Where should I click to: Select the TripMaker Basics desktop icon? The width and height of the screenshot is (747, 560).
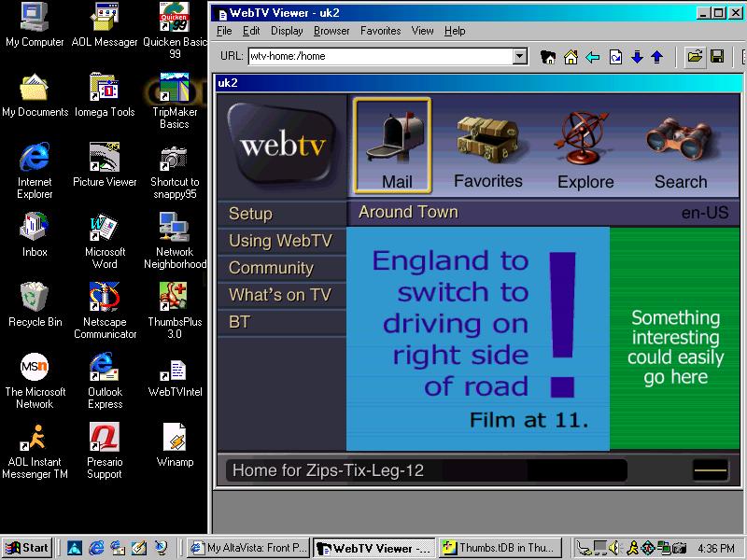(175, 101)
